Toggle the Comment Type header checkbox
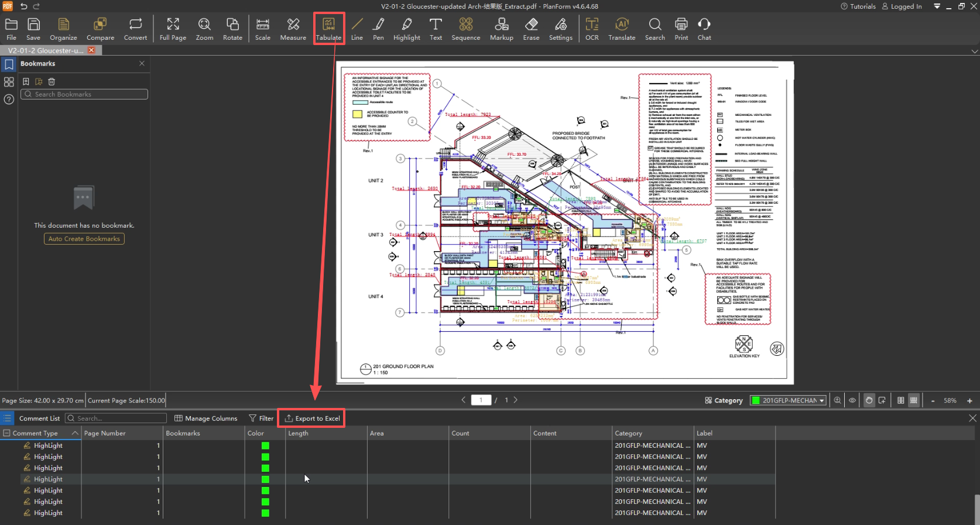Viewport: 980px width, 525px height. point(7,433)
